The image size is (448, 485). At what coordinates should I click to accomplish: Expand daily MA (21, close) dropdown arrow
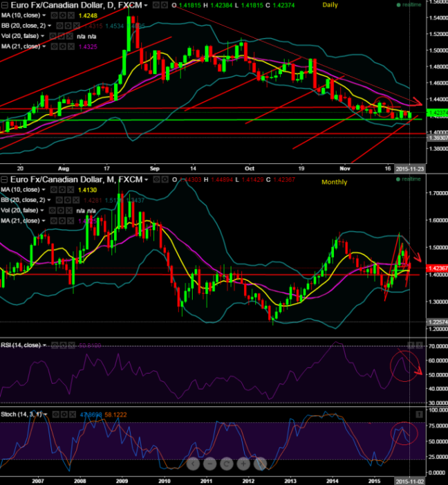pos(45,46)
